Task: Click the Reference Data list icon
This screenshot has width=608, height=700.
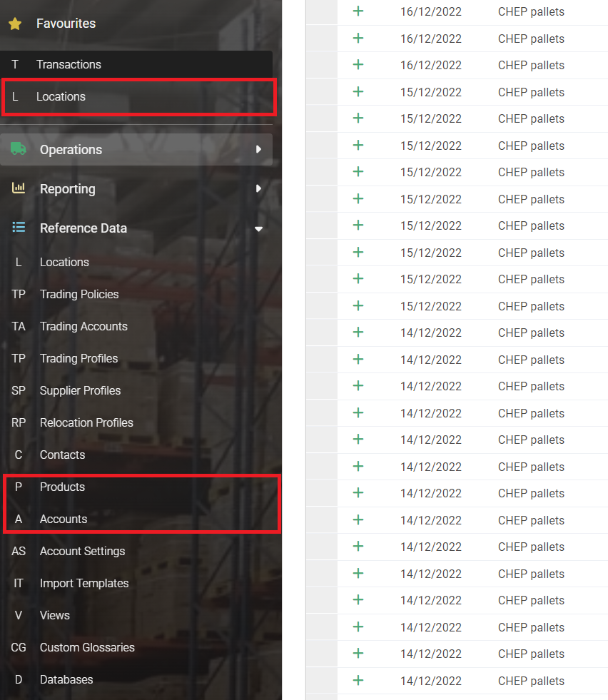Action: point(19,228)
